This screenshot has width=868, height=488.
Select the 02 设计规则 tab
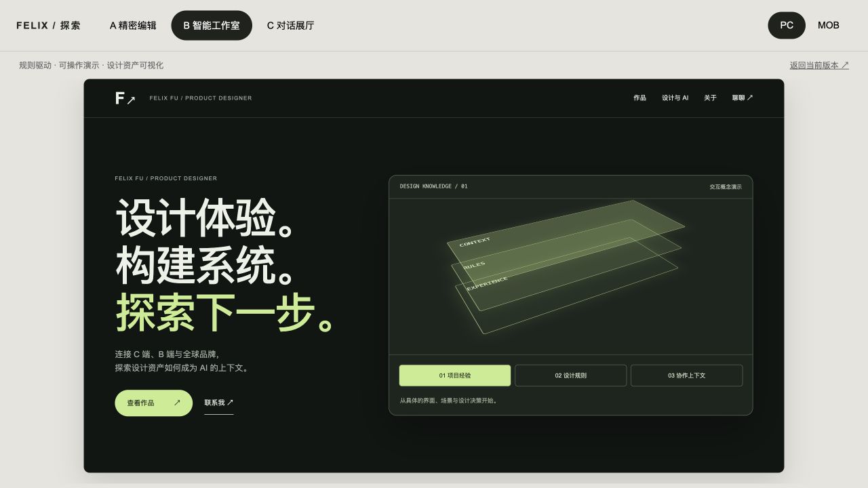tap(571, 375)
